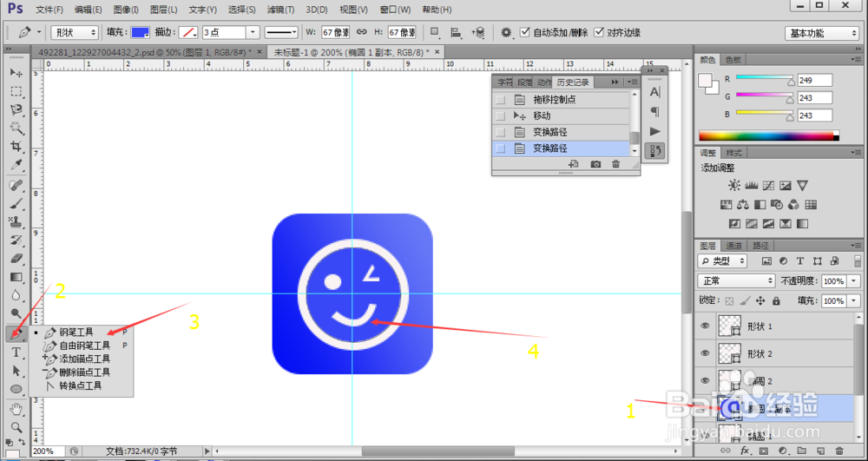Open the 图层(L) menu
868x461 pixels.
click(164, 10)
